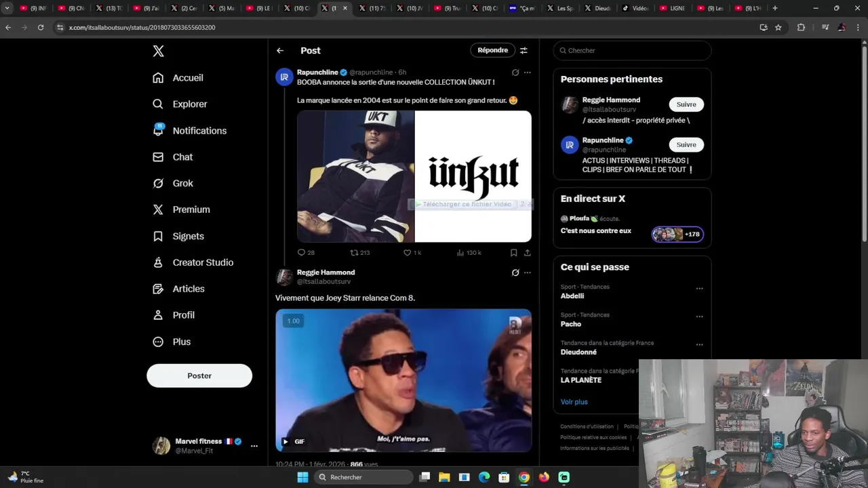868x488 pixels.
Task: Open Microsoft Edge from taskbar
Action: 484,477
